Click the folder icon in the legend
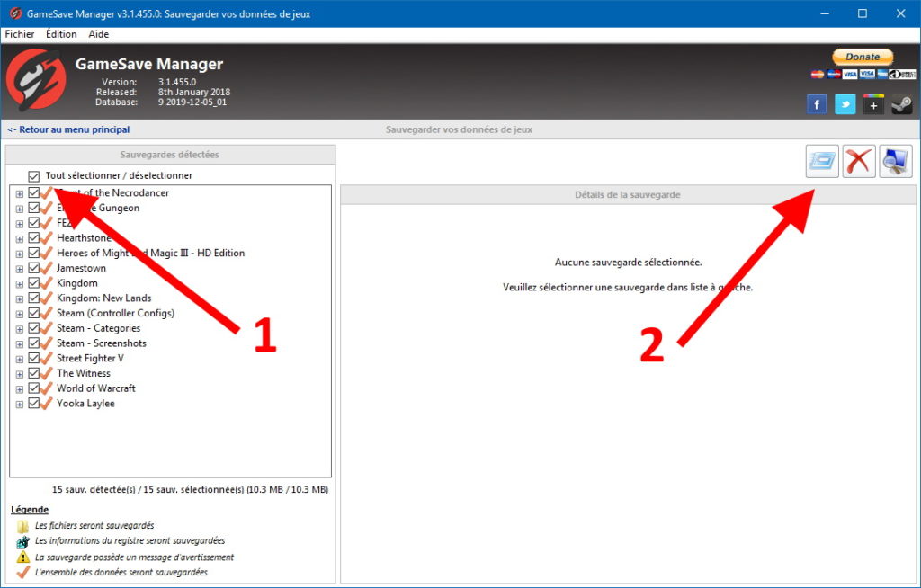The width and height of the screenshot is (921, 588). pyautogui.click(x=22, y=526)
